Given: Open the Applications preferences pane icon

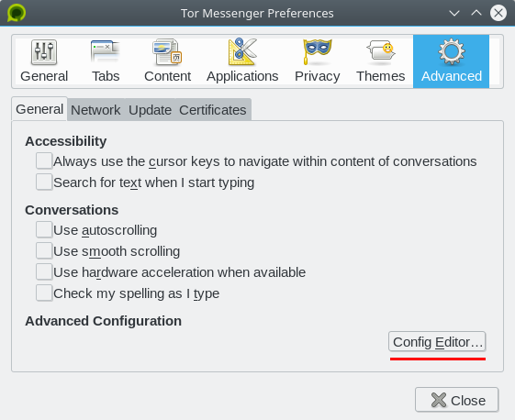Looking at the screenshot, I should pyautogui.click(x=242, y=61).
